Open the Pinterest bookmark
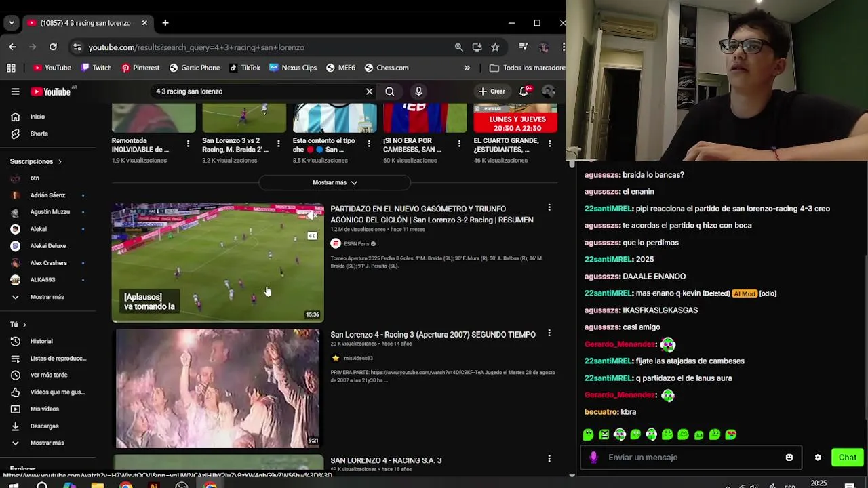 (x=140, y=68)
